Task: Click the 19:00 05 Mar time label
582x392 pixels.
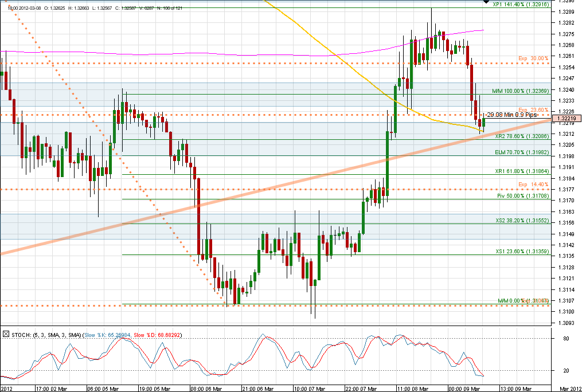Action: pos(154,389)
